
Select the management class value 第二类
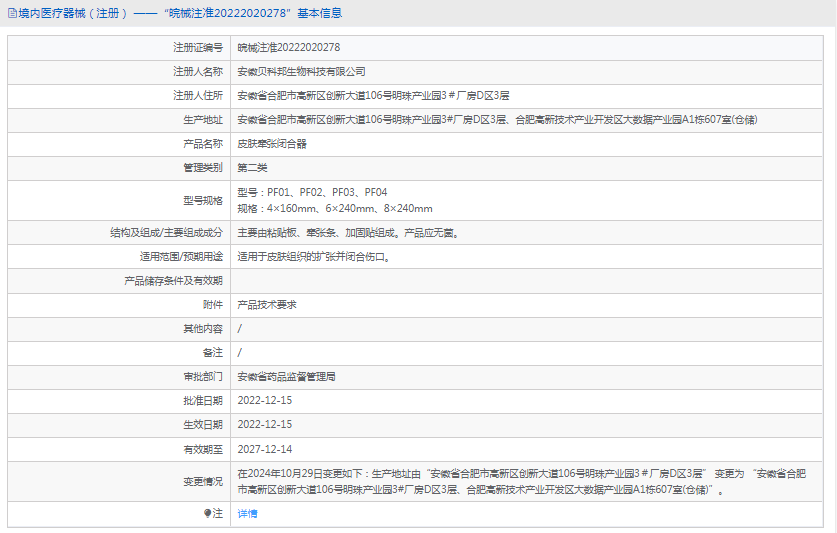[x=252, y=168]
